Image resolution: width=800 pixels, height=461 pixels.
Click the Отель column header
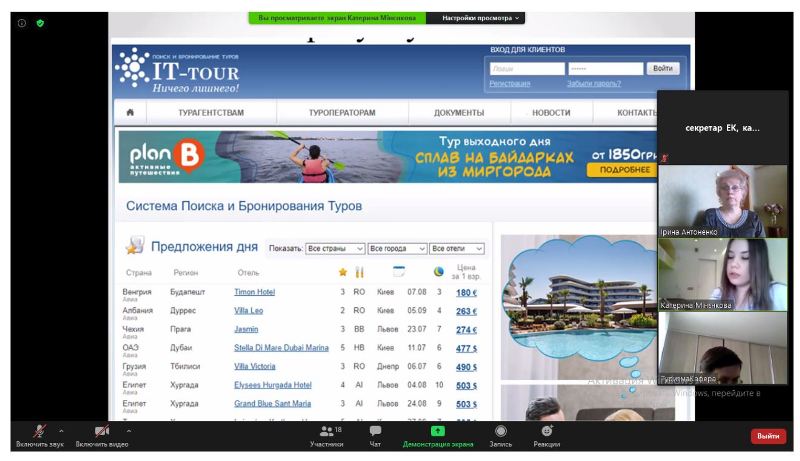click(248, 273)
